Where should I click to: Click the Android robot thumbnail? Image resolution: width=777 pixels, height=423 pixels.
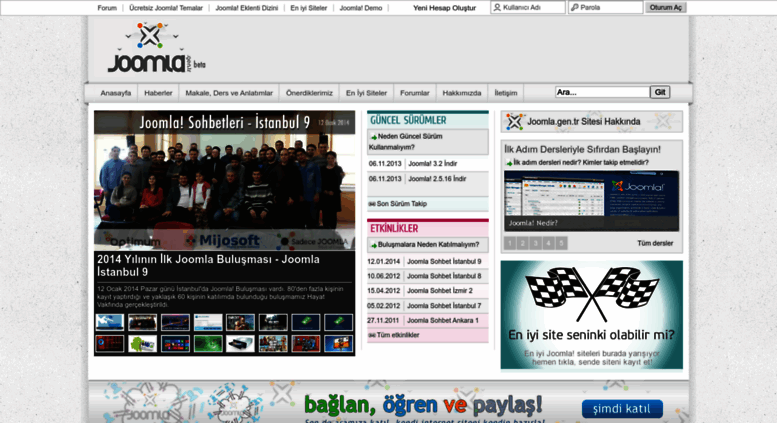pos(142,343)
